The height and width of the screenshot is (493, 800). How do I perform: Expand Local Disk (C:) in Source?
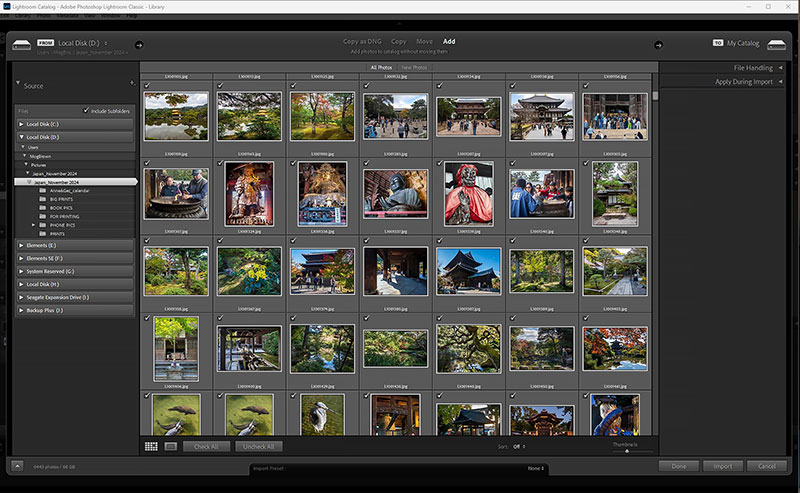[x=21, y=124]
